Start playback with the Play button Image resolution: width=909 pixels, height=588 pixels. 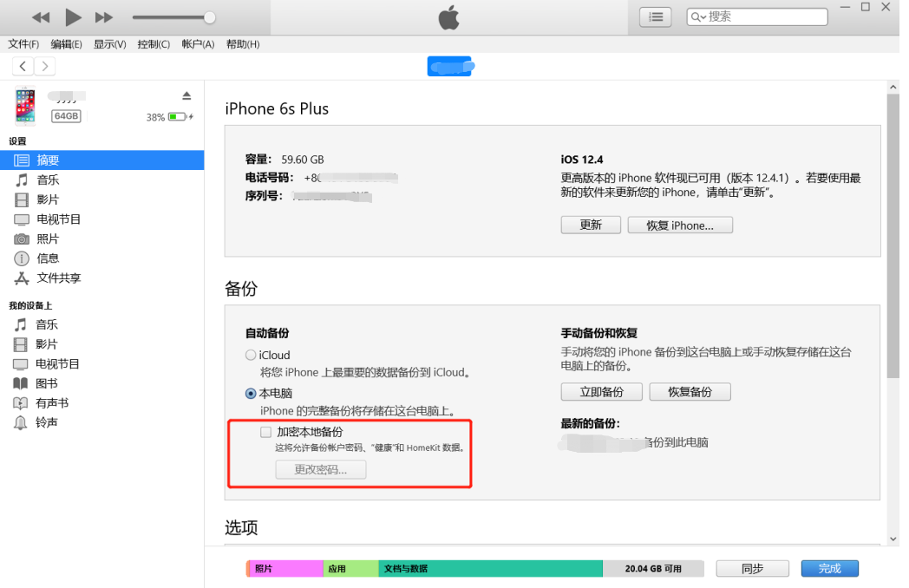point(73,17)
